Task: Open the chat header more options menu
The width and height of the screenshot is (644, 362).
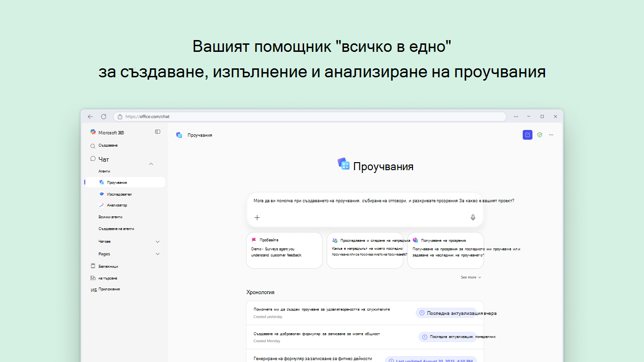Action: click(551, 135)
